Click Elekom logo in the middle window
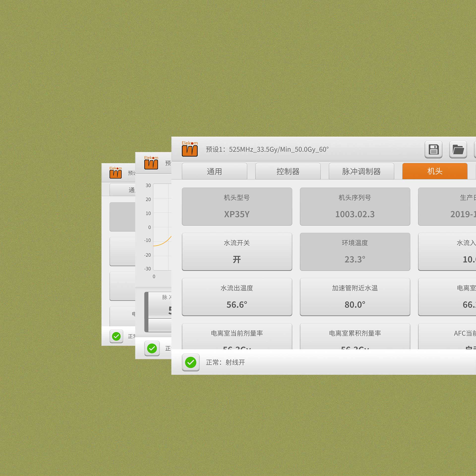This screenshot has height=476, width=476. [151, 163]
